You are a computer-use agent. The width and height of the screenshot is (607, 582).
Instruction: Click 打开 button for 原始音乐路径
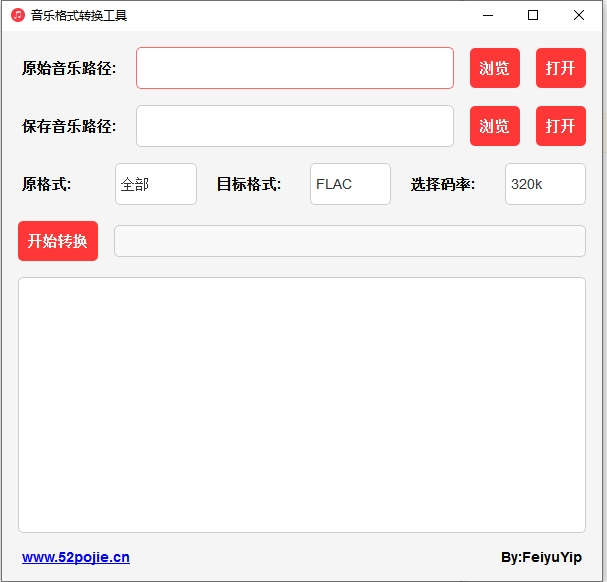561,68
